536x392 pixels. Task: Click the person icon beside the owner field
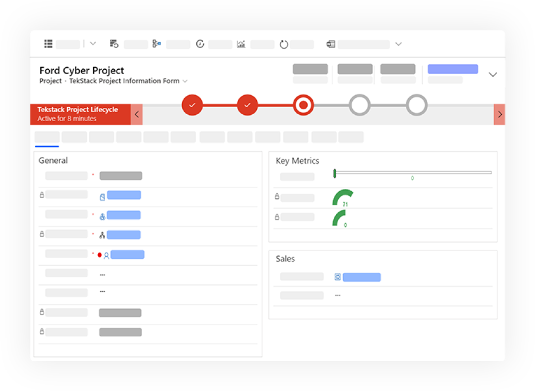[x=107, y=255]
